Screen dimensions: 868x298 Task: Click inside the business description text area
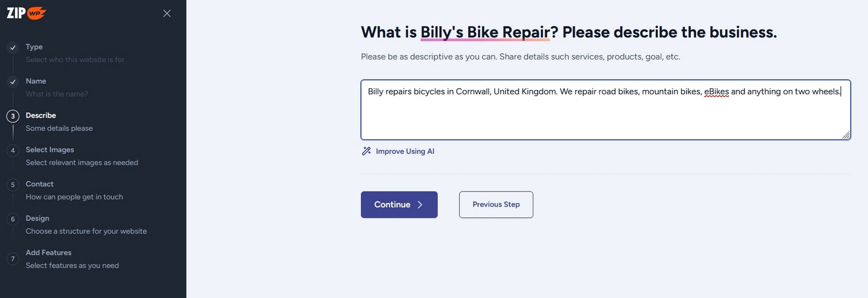point(606,110)
